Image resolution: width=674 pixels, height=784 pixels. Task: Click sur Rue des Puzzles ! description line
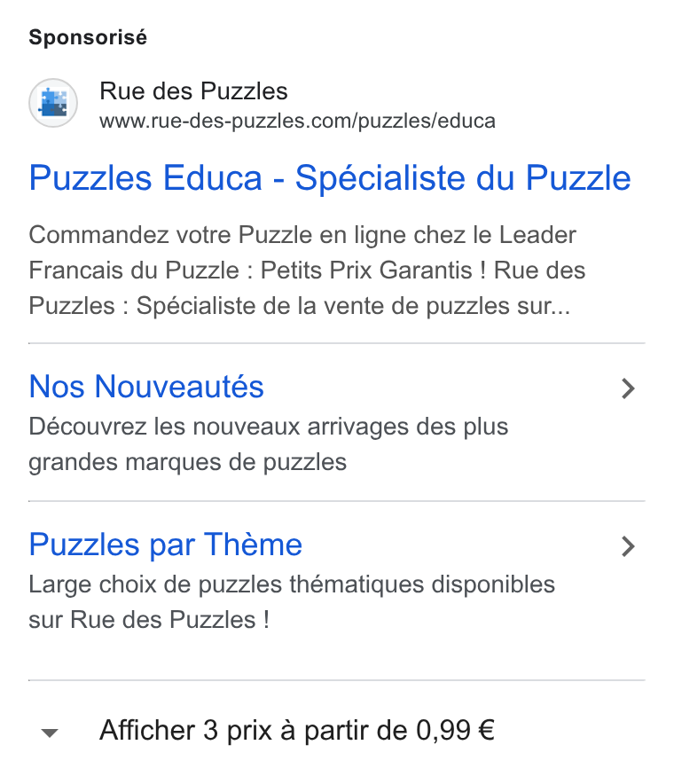pos(149,620)
